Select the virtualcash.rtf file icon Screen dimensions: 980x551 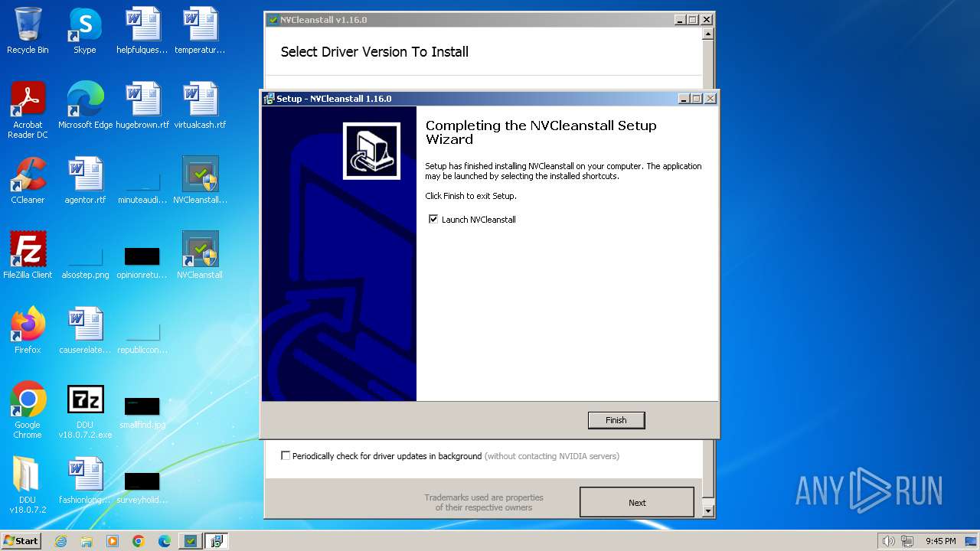(200, 106)
